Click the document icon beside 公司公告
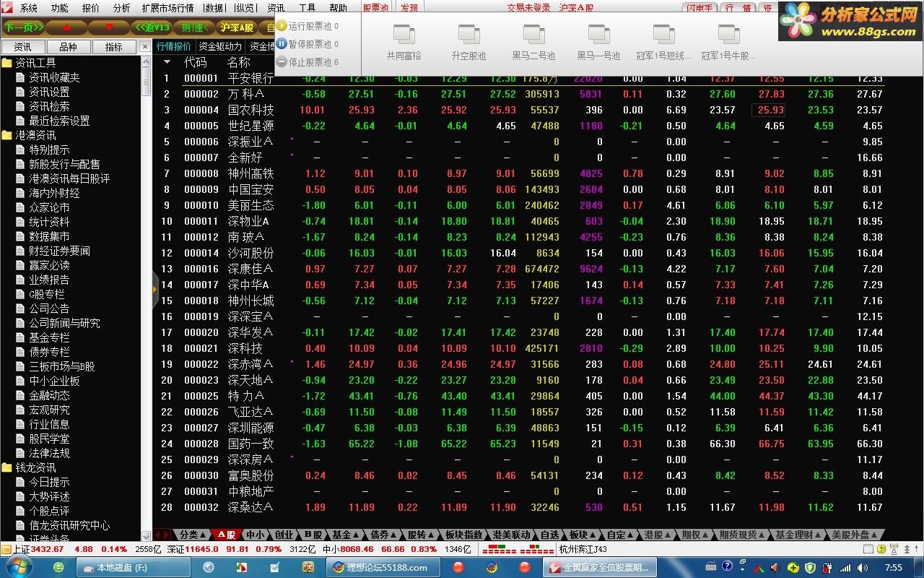Viewport: 924px width, 578px height. 20,309
